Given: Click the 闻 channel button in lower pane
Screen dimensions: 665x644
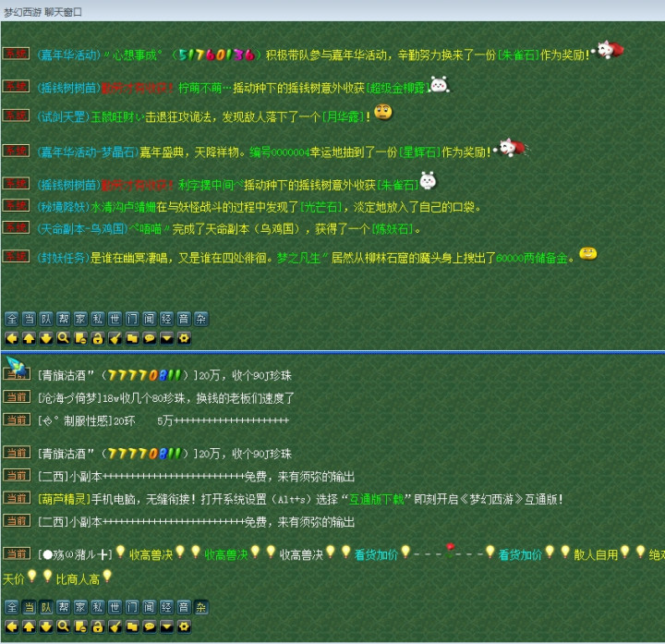Looking at the screenshot, I should (150, 608).
